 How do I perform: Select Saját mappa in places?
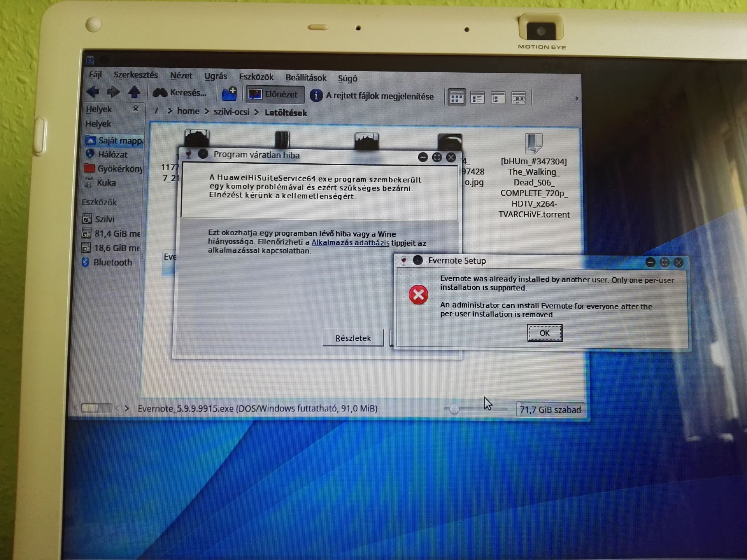click(114, 140)
